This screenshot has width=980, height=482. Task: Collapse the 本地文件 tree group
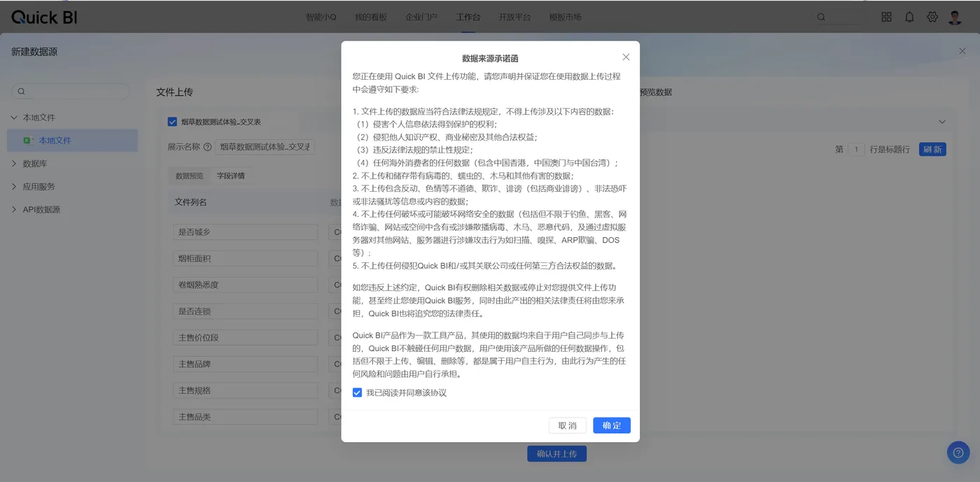click(14, 118)
